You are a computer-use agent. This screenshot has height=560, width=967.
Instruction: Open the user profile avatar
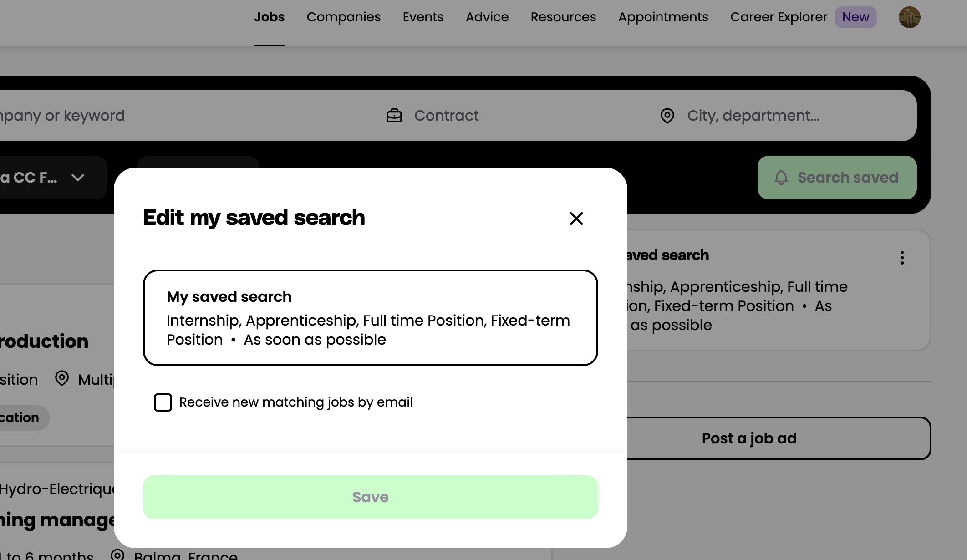[x=909, y=17]
